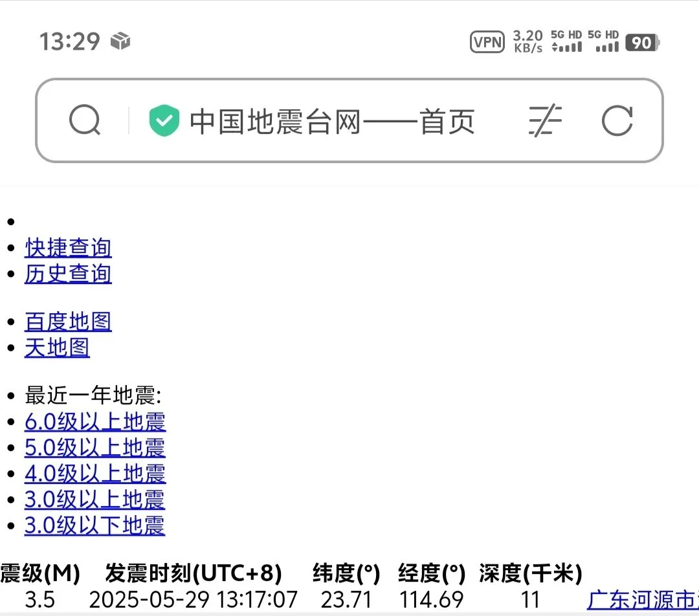The image size is (699, 616).
Task: Open 历史查询 history search link
Action: (68, 274)
